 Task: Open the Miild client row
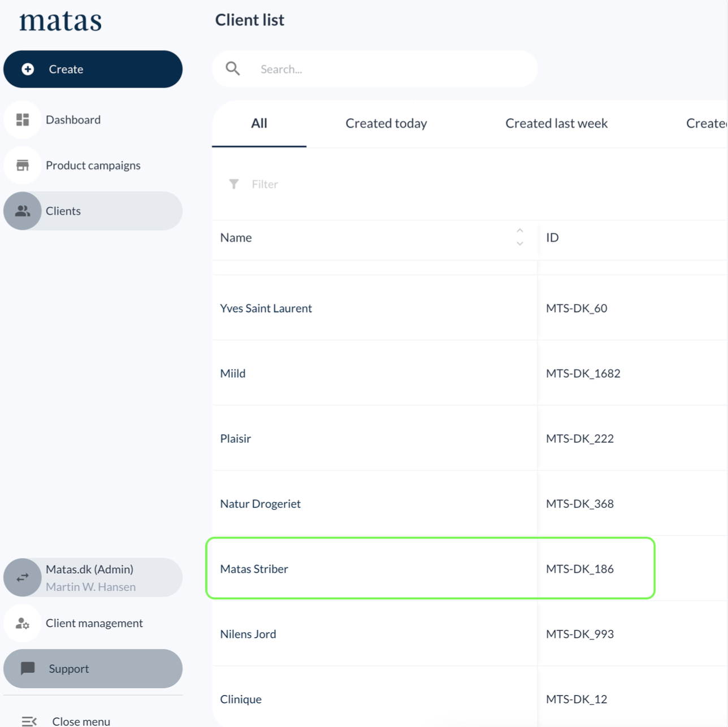tap(233, 373)
